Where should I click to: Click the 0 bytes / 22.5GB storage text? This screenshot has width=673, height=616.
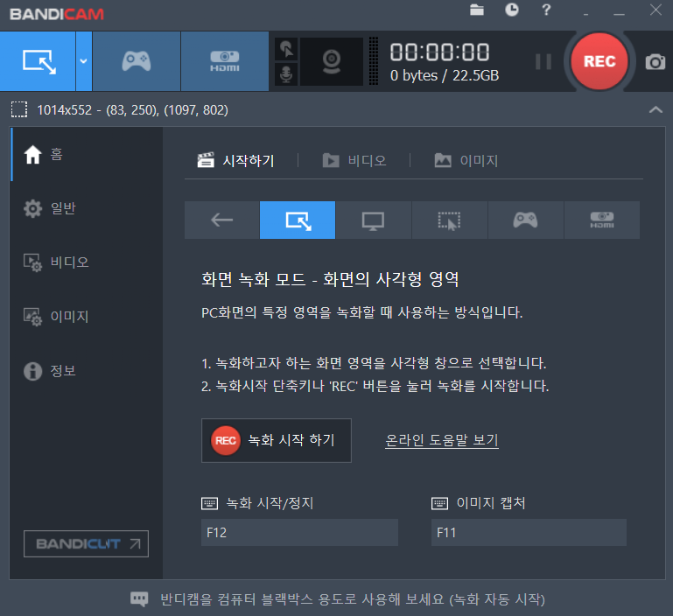click(445, 75)
